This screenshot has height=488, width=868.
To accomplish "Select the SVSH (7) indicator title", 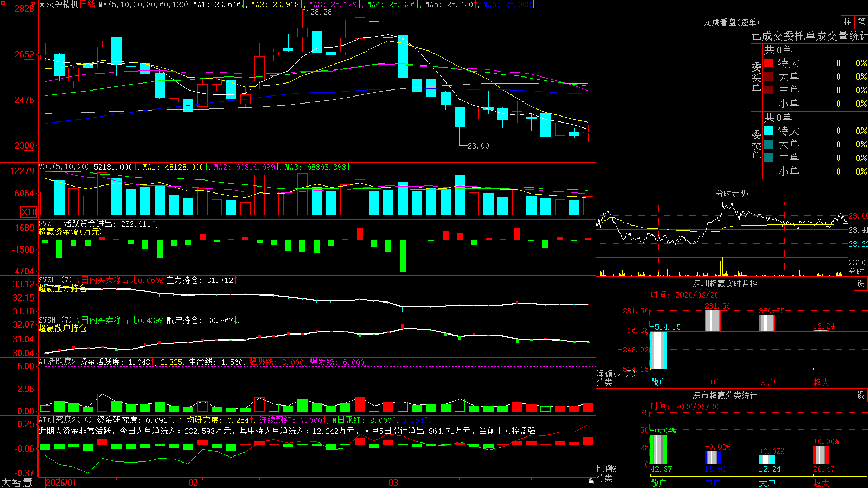I will (55, 320).
